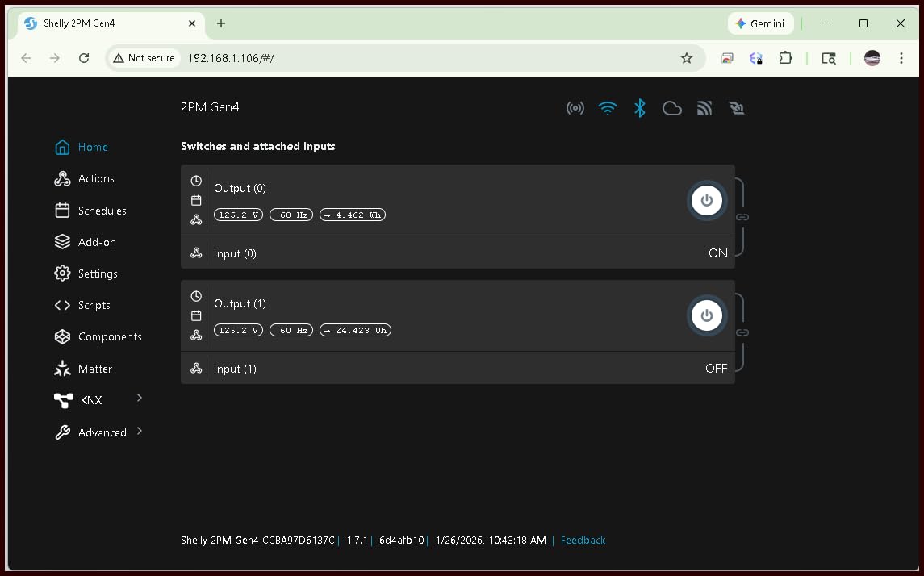Open Scripts in the sidebar
Image resolution: width=924 pixels, height=576 pixels.
82,305
